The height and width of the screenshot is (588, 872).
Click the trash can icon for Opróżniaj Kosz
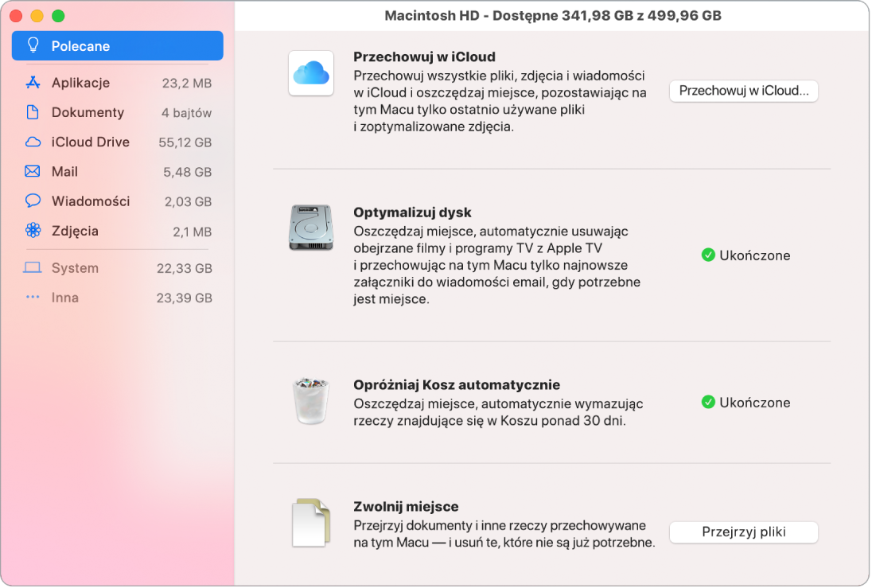(x=311, y=400)
